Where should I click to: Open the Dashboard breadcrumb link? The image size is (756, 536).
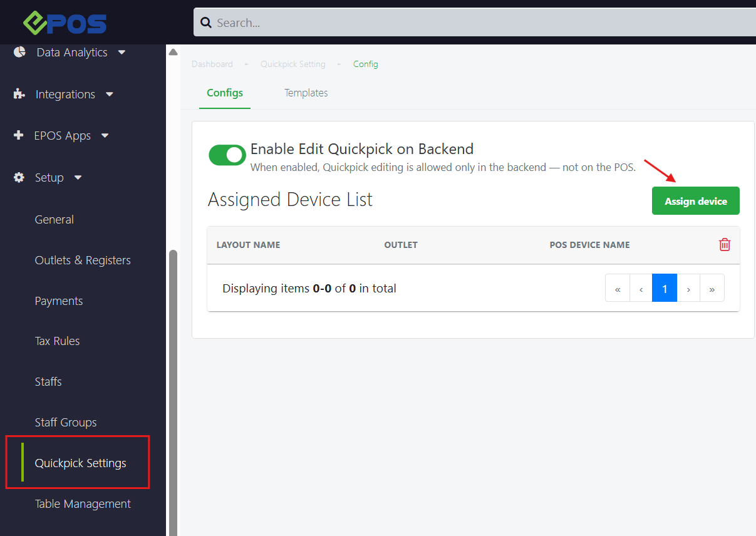(x=212, y=64)
